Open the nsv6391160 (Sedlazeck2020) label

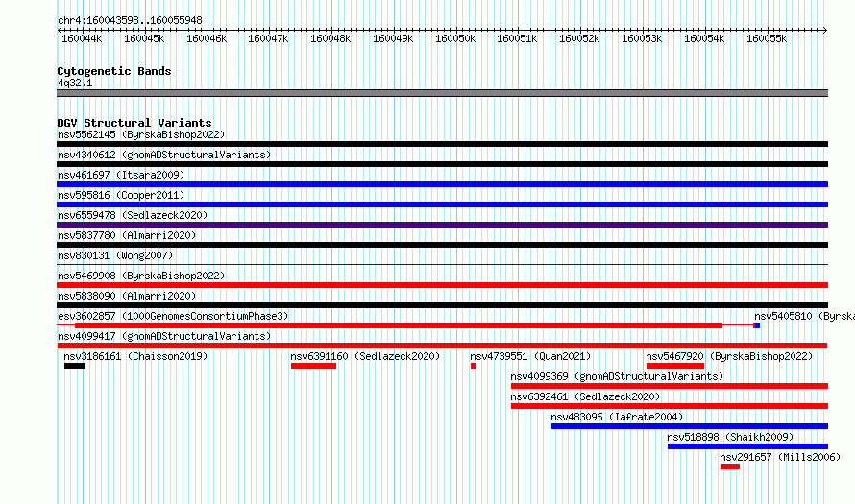pyautogui.click(x=365, y=356)
